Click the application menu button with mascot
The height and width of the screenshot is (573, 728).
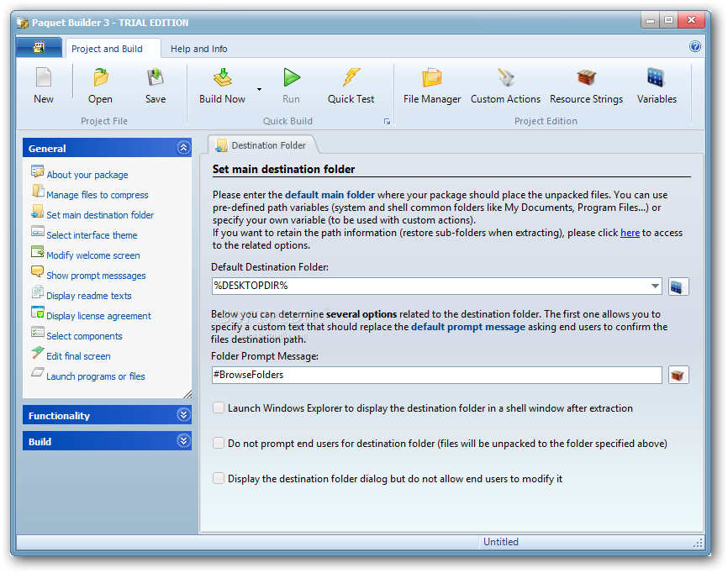(x=39, y=47)
